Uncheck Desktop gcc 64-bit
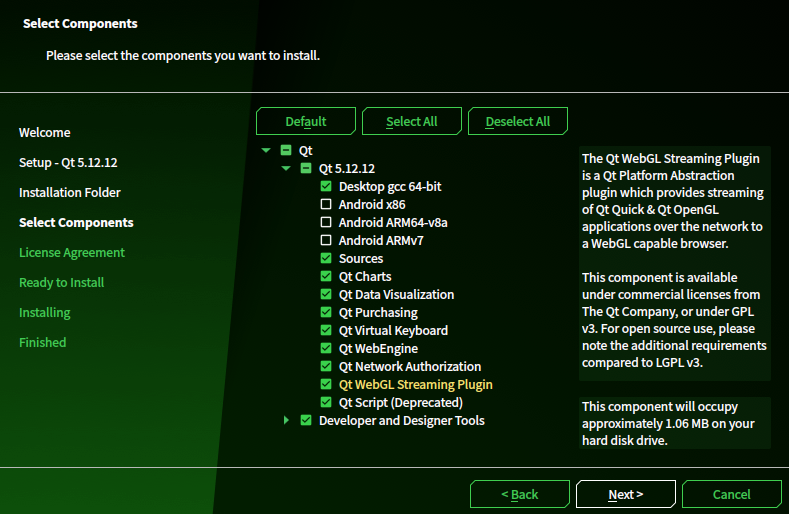The height and width of the screenshot is (514, 789). (x=326, y=186)
